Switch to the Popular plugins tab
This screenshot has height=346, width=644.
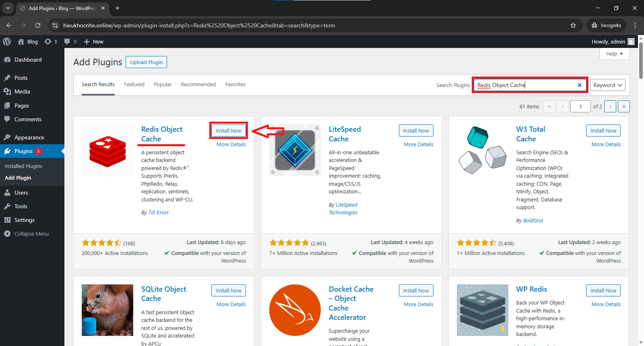[x=163, y=85]
